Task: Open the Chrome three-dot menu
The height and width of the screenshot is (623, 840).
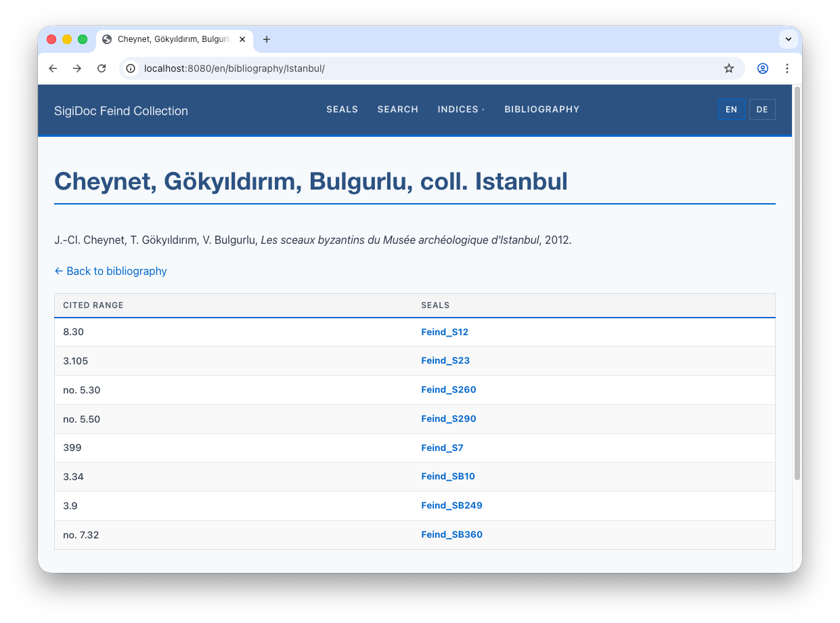Action: point(787,68)
